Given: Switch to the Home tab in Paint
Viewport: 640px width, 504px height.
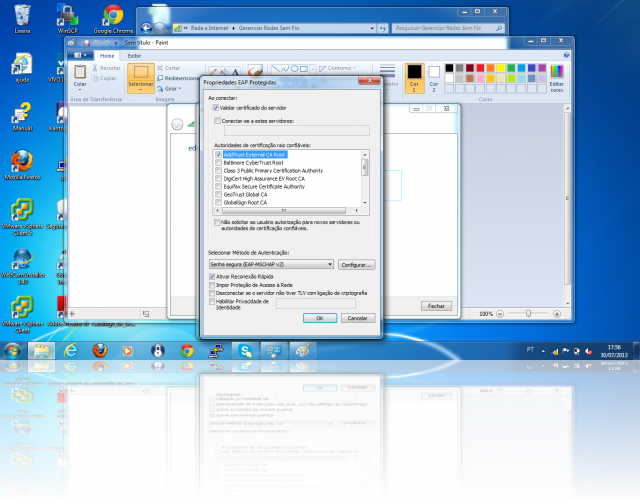Looking at the screenshot, I should click(x=107, y=56).
